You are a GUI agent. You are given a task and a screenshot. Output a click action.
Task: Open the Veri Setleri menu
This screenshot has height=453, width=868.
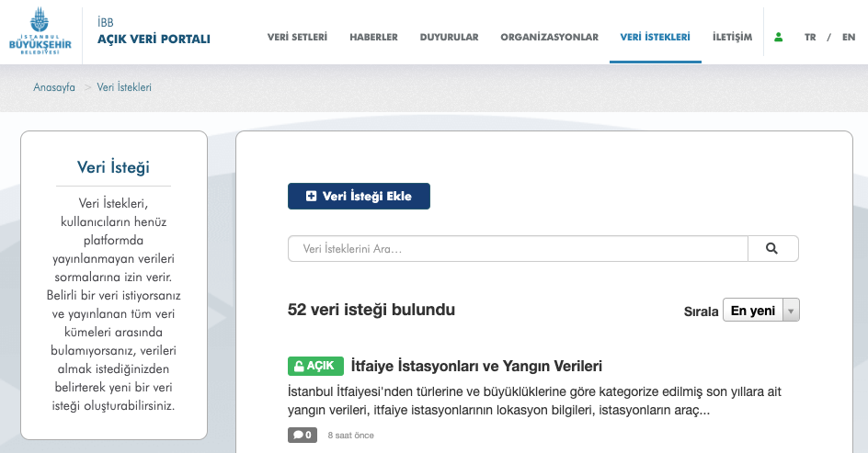pos(297,37)
